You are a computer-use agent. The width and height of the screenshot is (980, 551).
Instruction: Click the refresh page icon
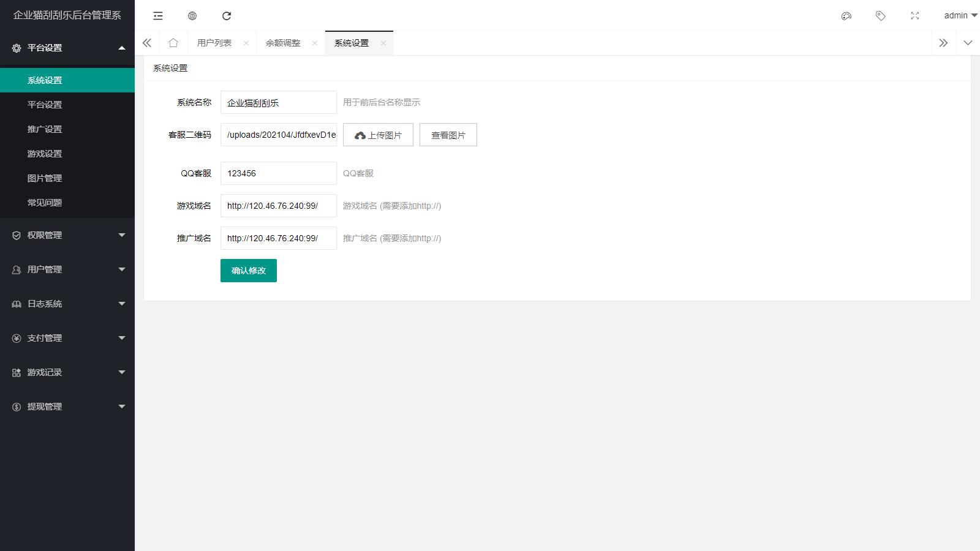point(227,16)
